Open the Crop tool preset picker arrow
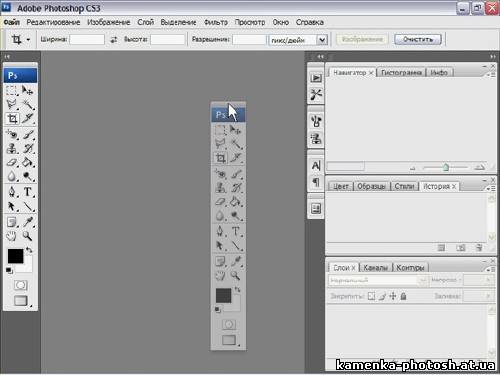 28,40
